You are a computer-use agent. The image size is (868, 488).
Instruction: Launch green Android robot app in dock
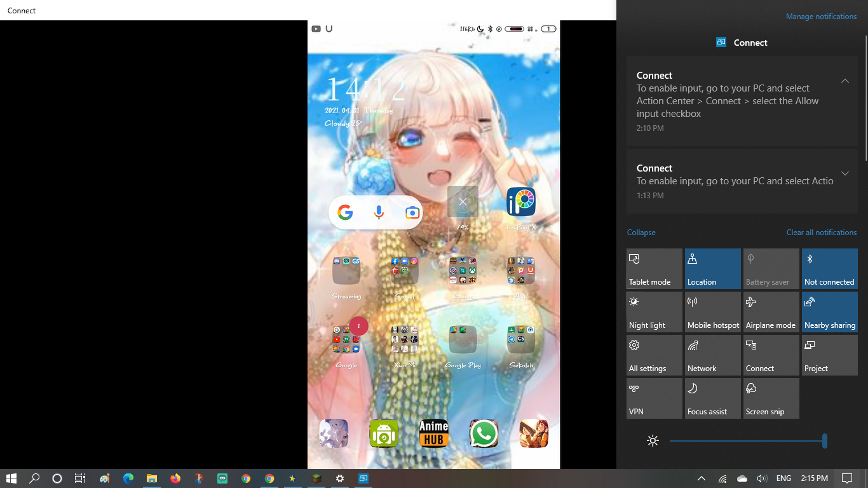coord(384,434)
